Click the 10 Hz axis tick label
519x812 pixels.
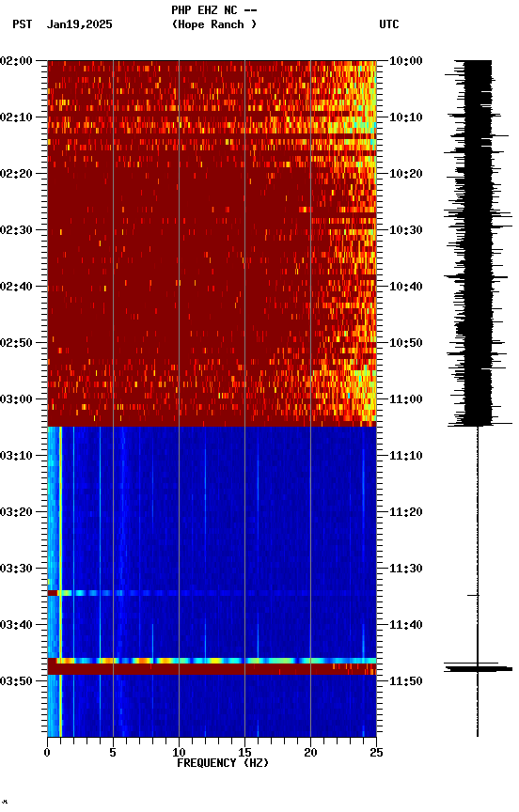pyautogui.click(x=179, y=753)
